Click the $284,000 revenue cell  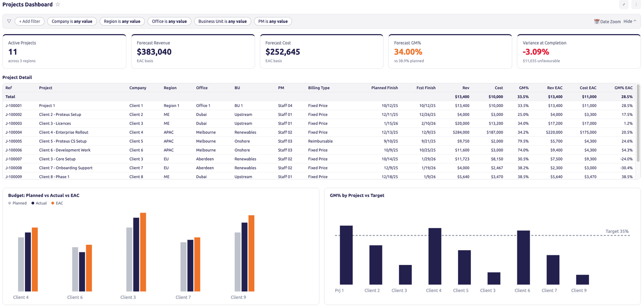point(461,132)
